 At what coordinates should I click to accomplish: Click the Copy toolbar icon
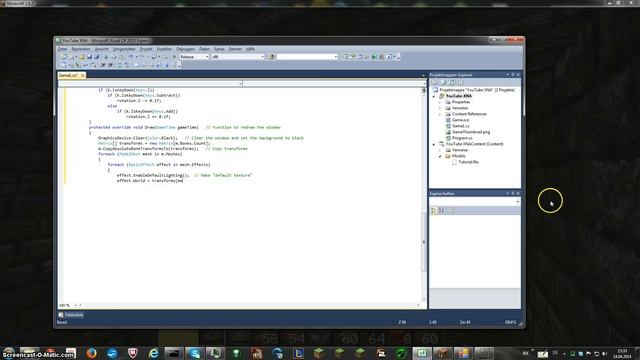pyautogui.click(x=114, y=57)
